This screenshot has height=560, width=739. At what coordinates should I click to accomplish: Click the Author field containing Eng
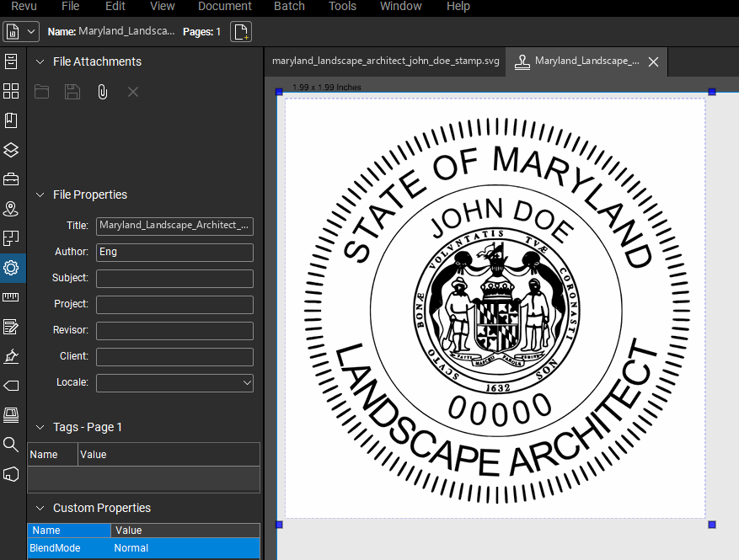[175, 253]
